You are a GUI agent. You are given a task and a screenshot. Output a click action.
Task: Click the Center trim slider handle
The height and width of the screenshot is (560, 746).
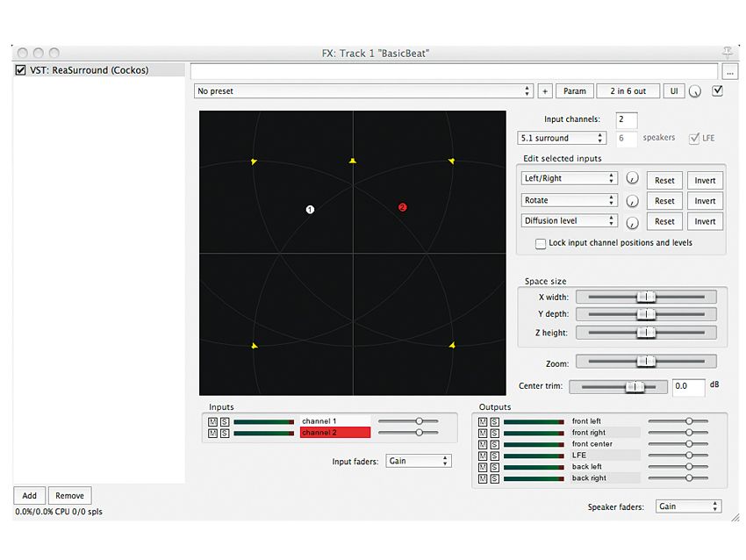pos(635,387)
